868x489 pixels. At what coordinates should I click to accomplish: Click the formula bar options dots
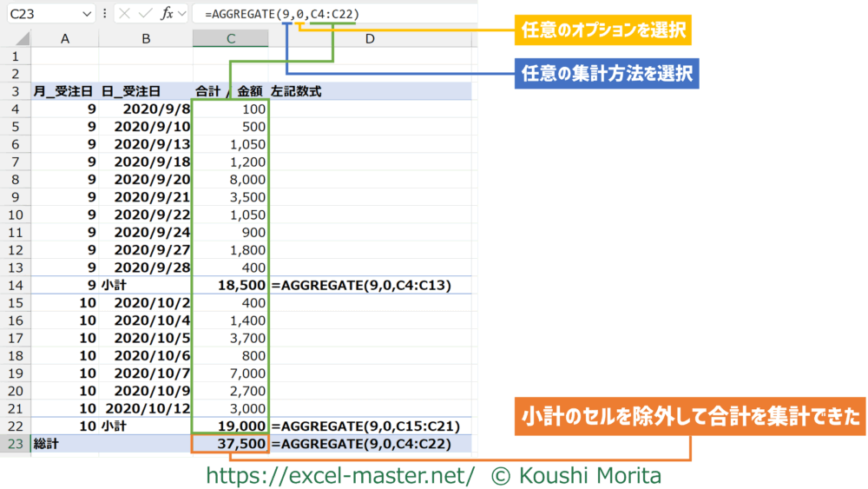[x=105, y=14]
